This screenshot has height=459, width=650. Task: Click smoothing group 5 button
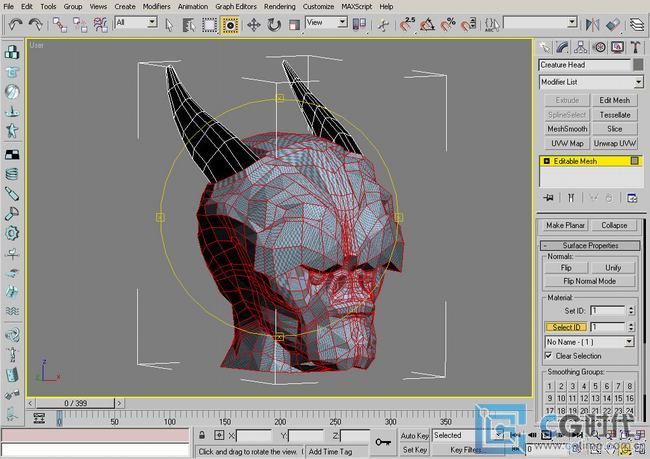point(595,386)
